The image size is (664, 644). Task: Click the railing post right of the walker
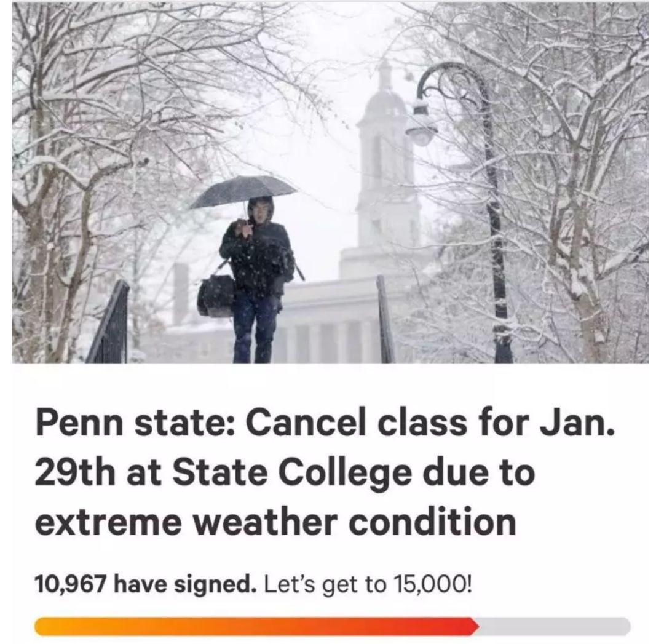click(385, 320)
